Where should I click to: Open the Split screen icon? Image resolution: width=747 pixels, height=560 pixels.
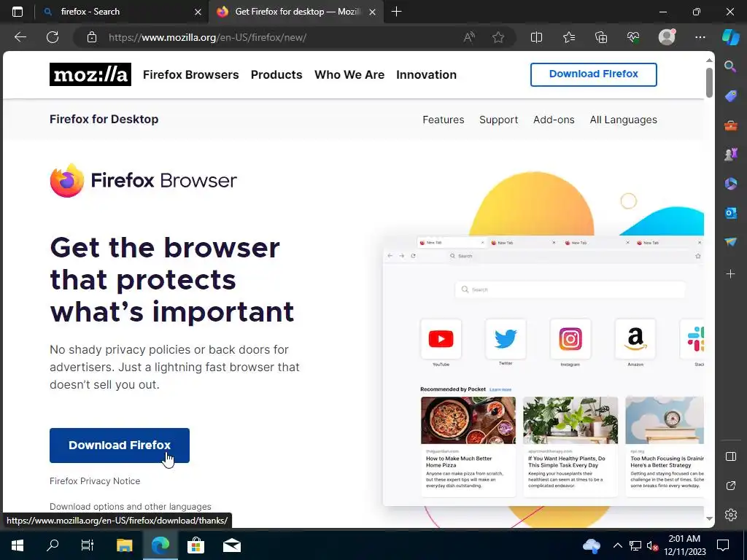click(x=536, y=37)
